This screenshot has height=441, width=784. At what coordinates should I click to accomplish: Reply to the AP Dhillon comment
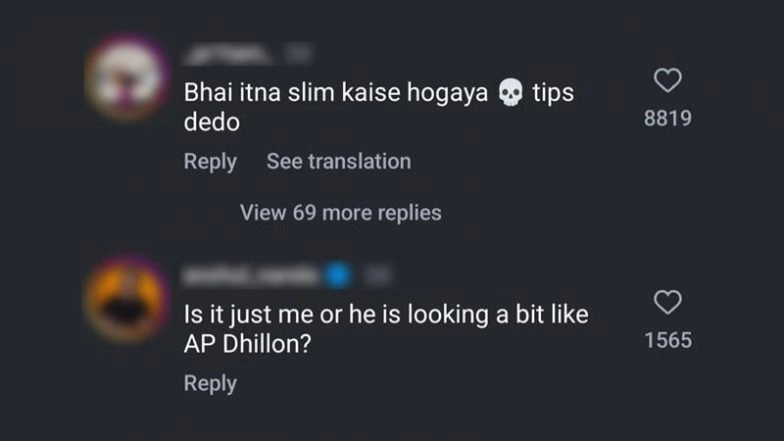(x=210, y=384)
